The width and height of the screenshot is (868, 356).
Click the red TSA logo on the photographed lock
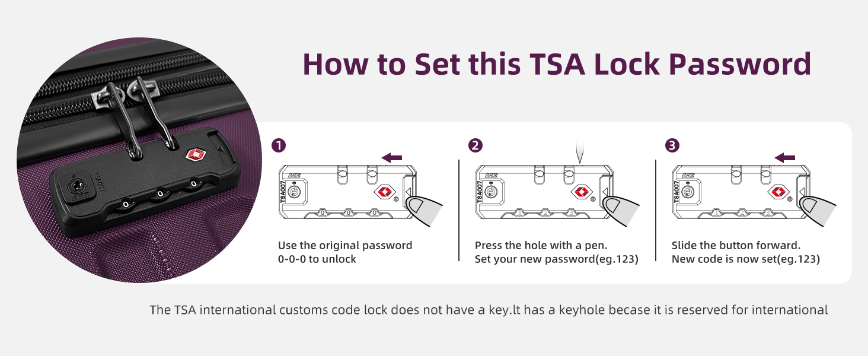(194, 155)
